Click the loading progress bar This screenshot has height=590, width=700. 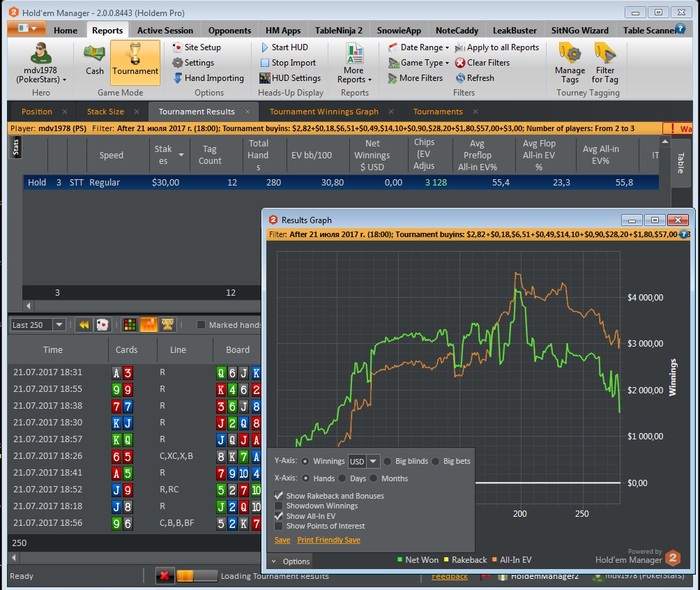197,576
